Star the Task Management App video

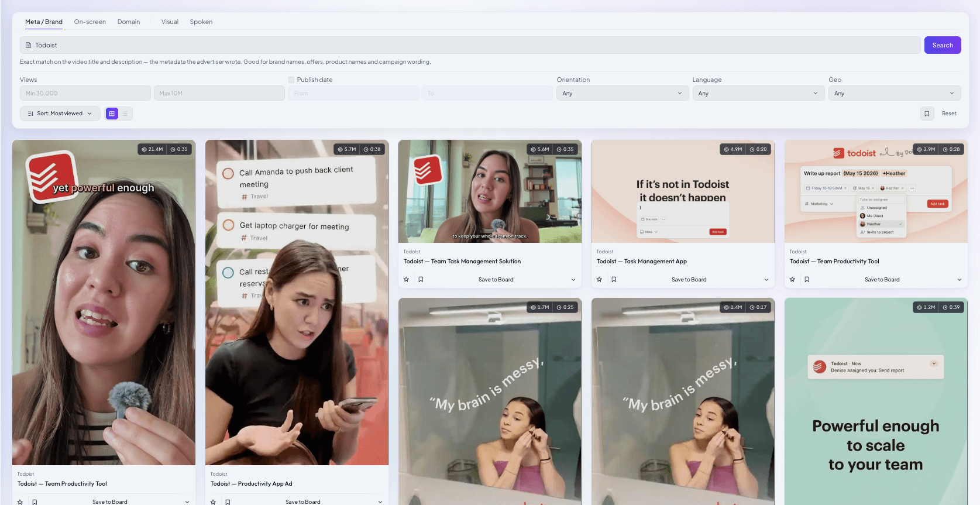[x=599, y=280]
